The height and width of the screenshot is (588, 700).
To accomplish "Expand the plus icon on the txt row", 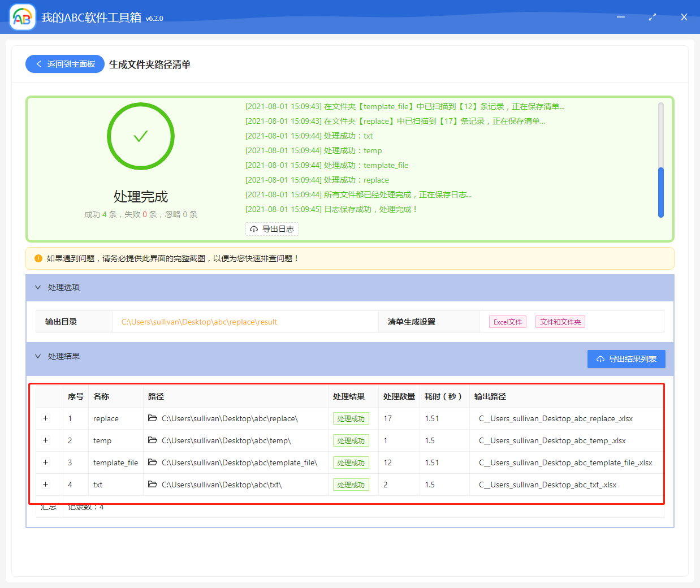I will [45, 485].
